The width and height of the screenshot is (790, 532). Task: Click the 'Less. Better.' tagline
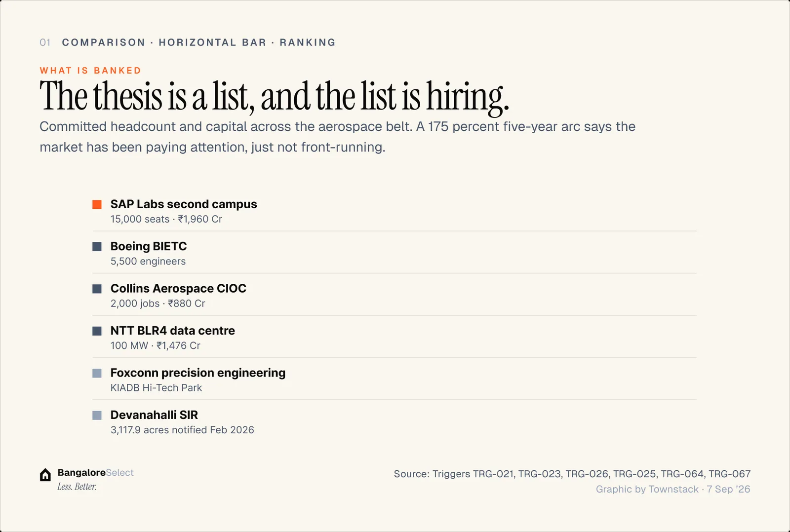point(77,487)
